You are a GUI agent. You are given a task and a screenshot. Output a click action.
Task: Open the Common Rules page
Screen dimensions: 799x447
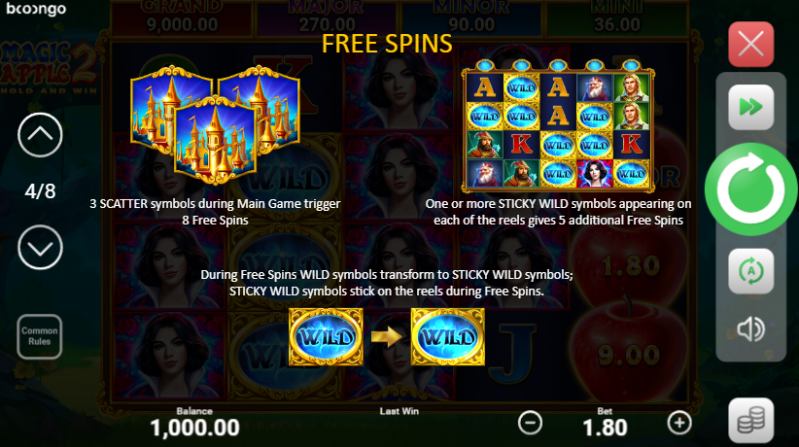point(39,336)
